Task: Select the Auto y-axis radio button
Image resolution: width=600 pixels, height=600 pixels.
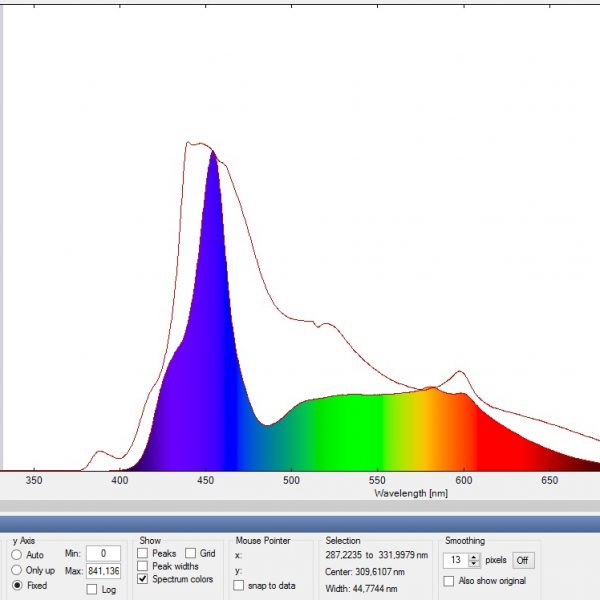Action: click(16, 554)
